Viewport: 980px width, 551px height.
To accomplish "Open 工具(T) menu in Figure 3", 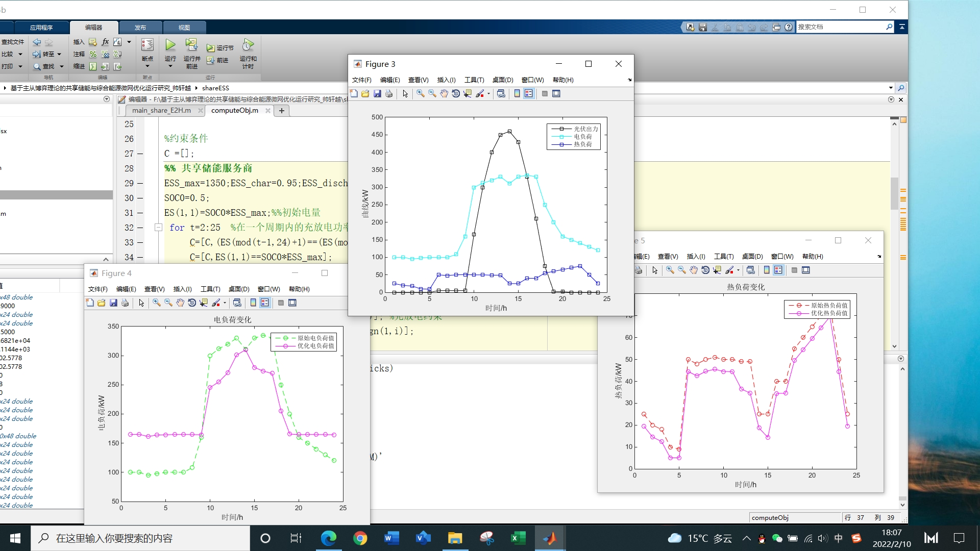I will (474, 80).
